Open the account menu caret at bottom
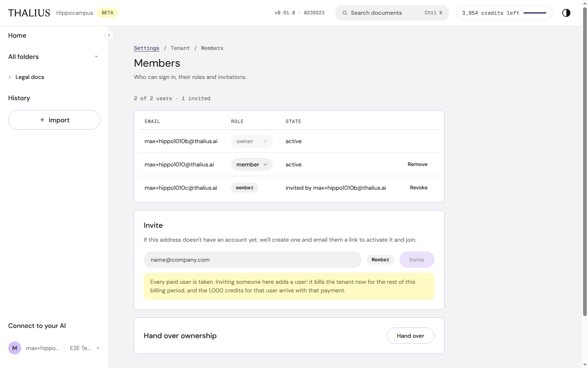 [x=98, y=348]
